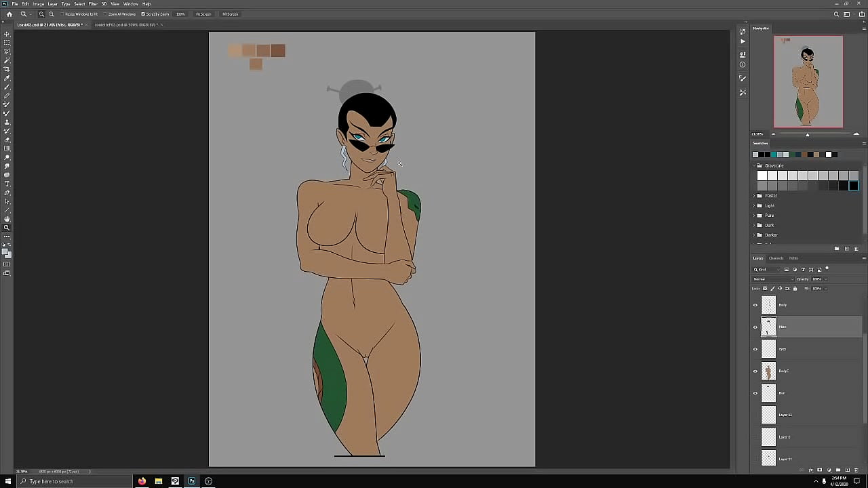Select the Type tool in the toolbar
Screen dimensions: 868x488
[7, 184]
